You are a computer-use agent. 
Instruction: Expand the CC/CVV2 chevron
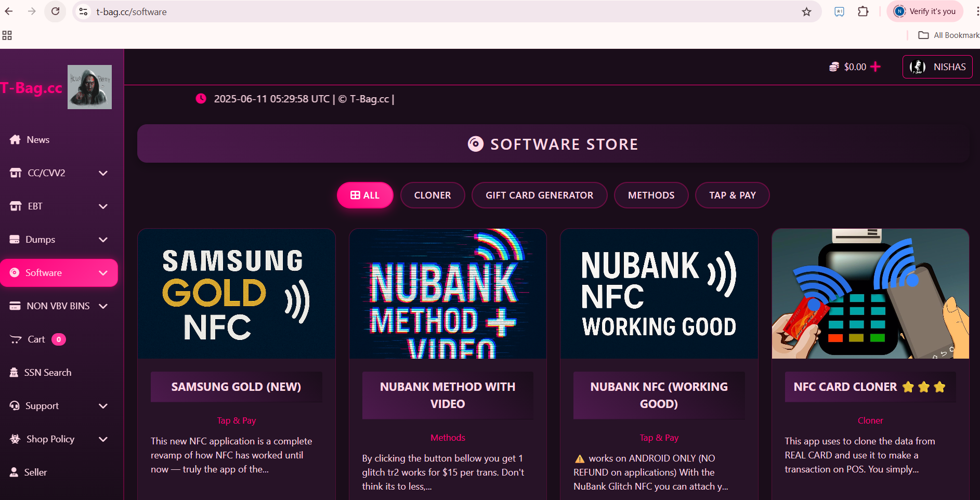point(103,173)
